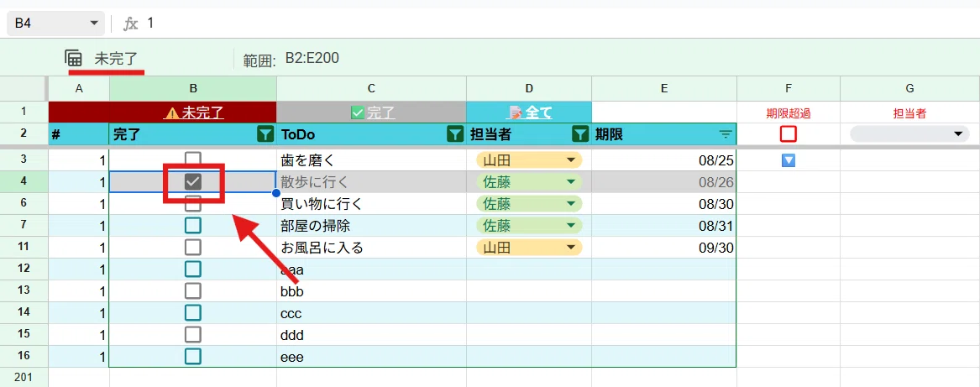Open the filter icon in 担当者 header
Image resolution: width=980 pixels, height=387 pixels.
[x=580, y=133]
